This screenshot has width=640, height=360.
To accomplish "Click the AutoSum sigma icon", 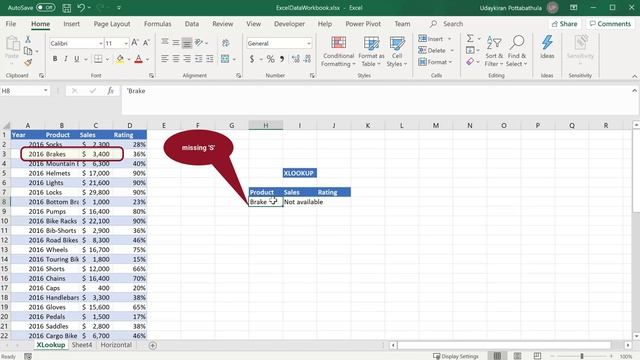I will click(x=470, y=38).
